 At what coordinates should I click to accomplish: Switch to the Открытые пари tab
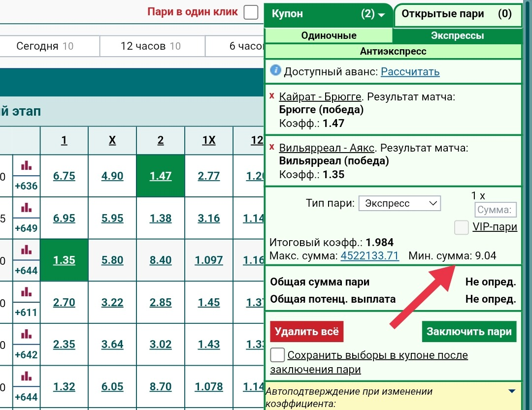tap(457, 14)
